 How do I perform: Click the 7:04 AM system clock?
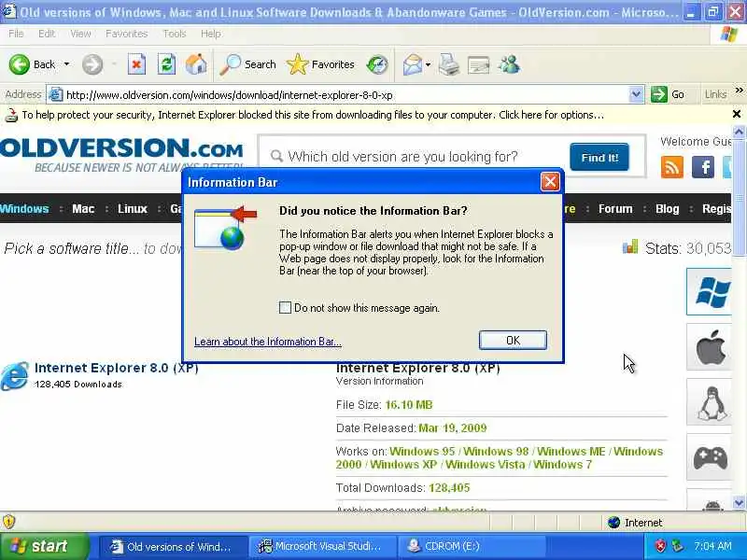tap(712, 546)
